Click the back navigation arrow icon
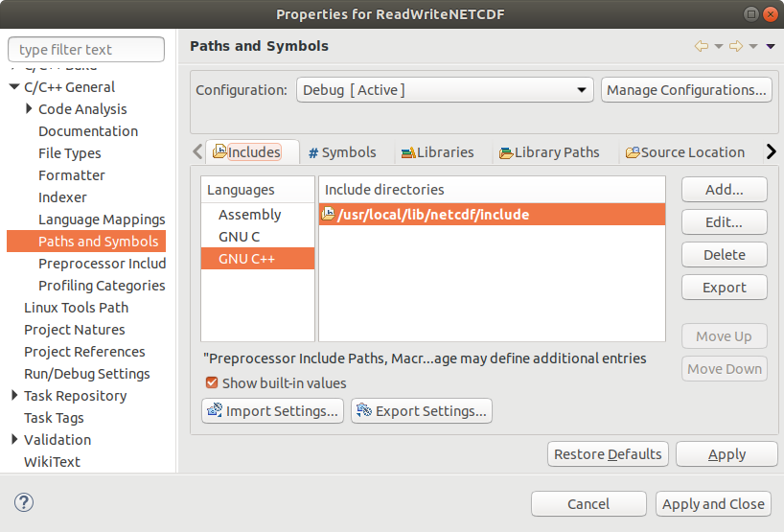784x532 pixels. [x=702, y=46]
